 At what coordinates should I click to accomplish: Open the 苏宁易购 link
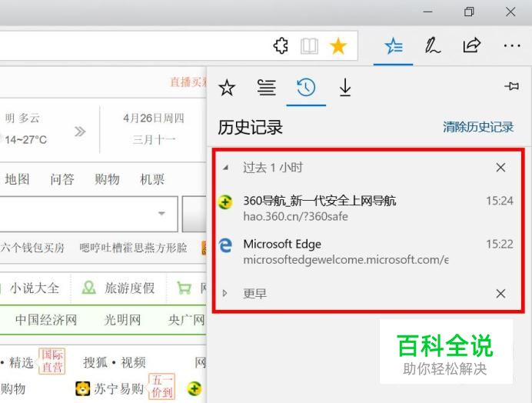pos(118,388)
